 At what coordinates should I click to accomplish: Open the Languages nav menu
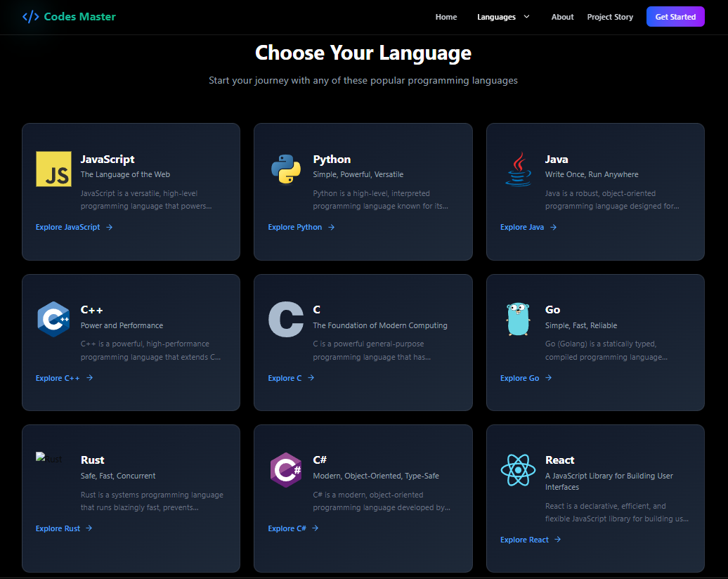[x=496, y=17]
